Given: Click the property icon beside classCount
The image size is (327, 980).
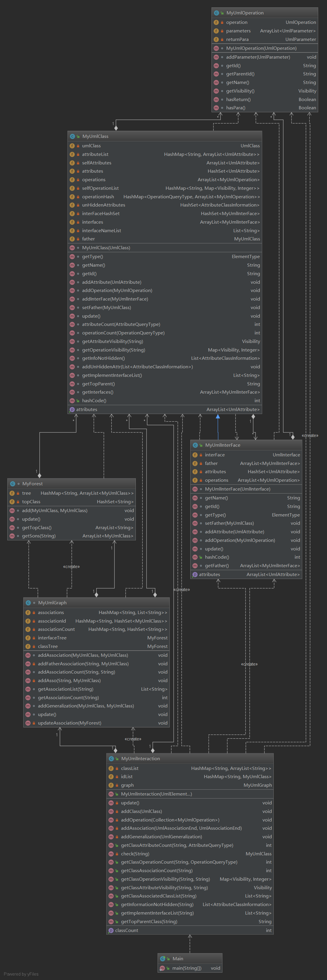Looking at the screenshot, I should click(x=111, y=930).
